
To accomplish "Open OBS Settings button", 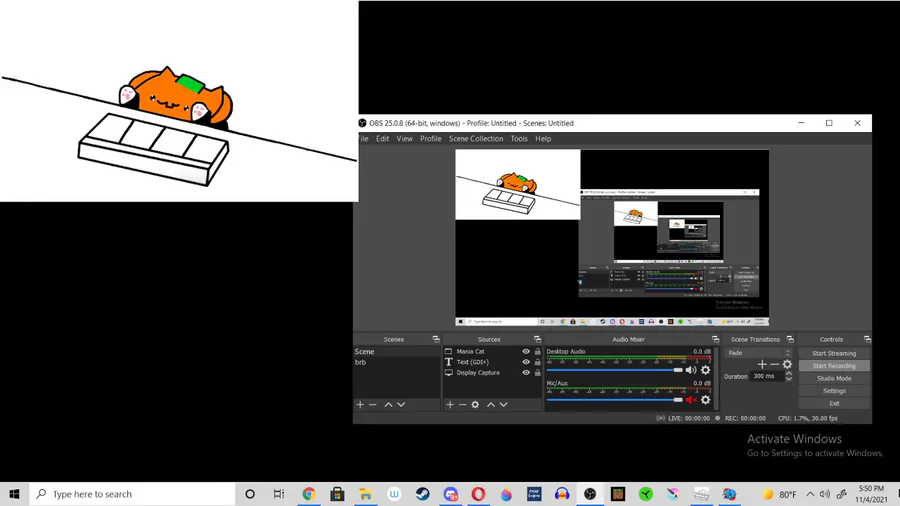I will pos(834,391).
